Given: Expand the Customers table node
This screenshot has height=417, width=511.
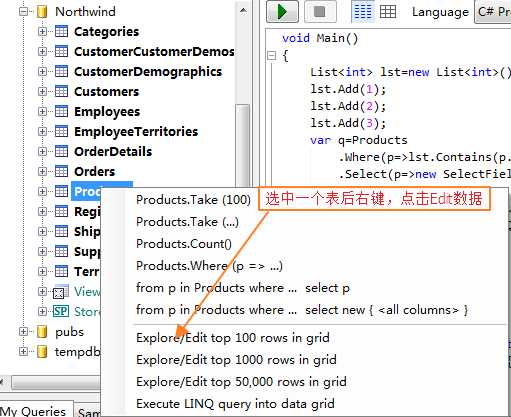Looking at the screenshot, I should point(42,92).
